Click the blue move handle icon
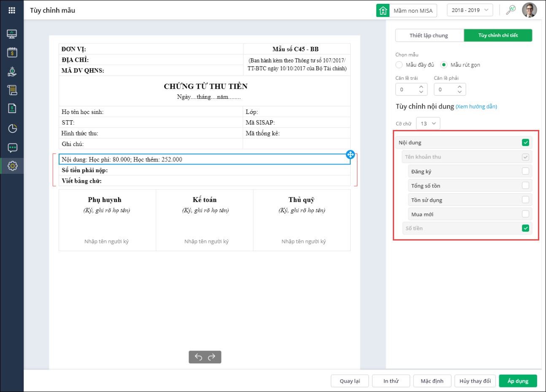This screenshot has height=392, width=546. [x=350, y=154]
